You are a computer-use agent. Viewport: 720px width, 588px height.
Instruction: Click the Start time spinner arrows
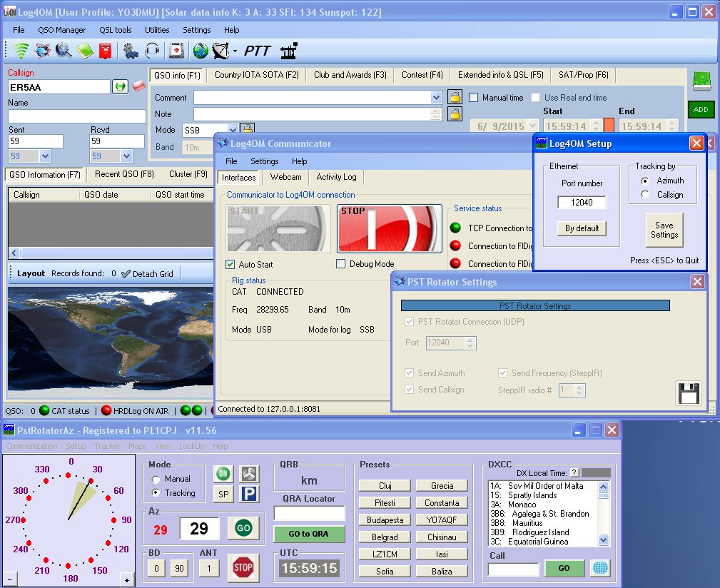click(596, 126)
